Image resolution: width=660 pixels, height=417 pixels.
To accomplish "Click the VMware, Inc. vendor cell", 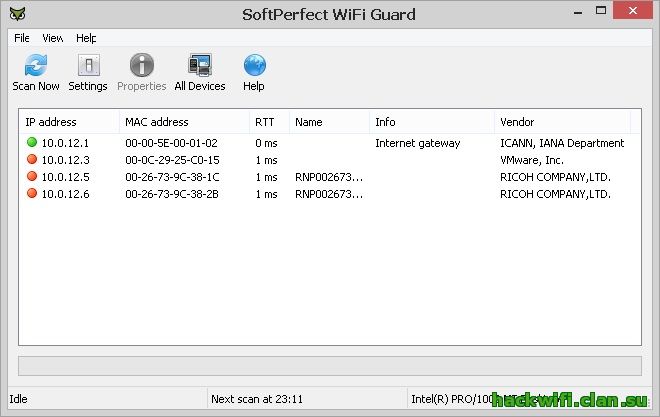I will point(532,160).
